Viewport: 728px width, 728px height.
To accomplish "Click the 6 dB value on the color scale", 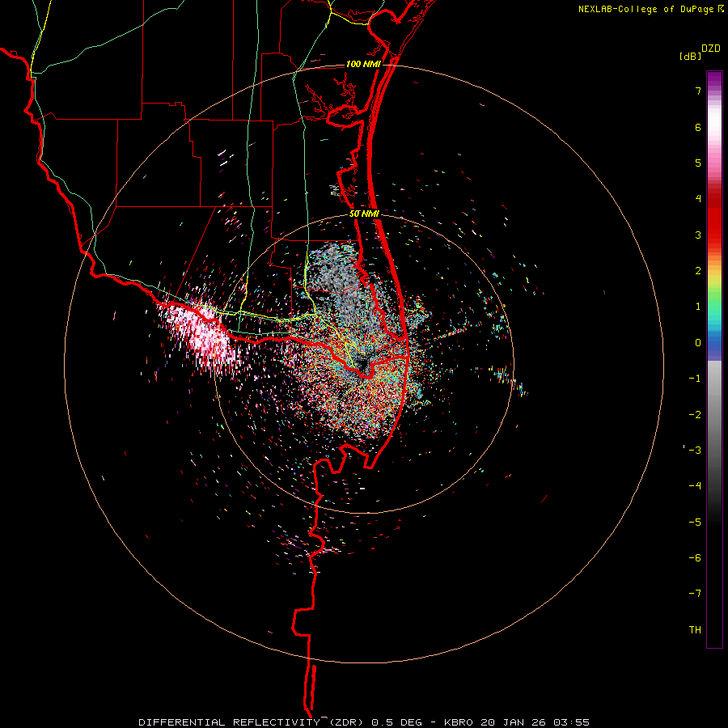I will [698, 127].
